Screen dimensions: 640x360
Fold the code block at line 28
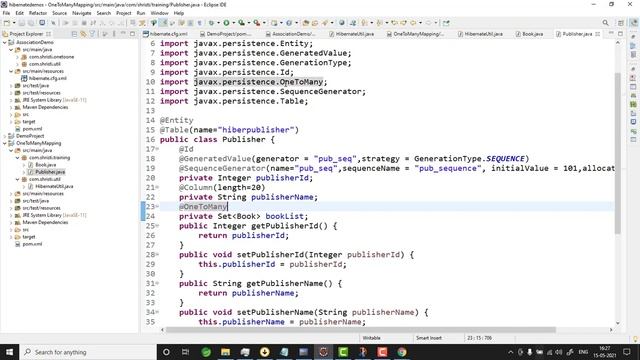158,255
